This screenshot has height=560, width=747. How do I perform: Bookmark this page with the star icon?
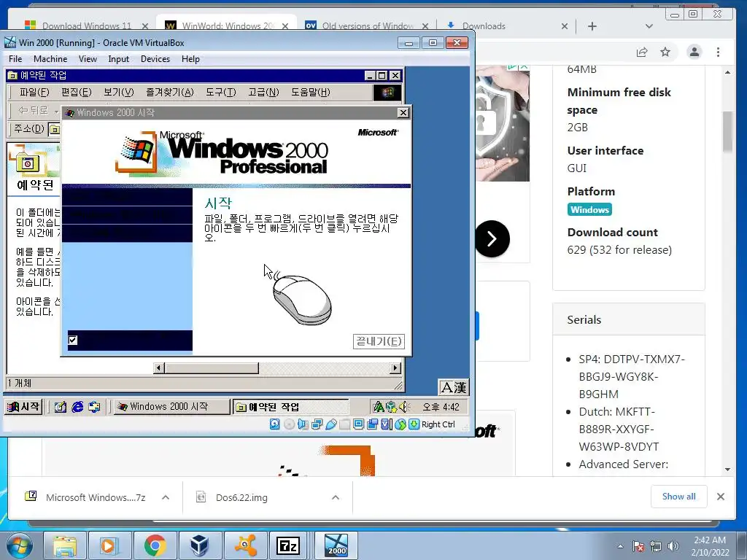(x=665, y=52)
